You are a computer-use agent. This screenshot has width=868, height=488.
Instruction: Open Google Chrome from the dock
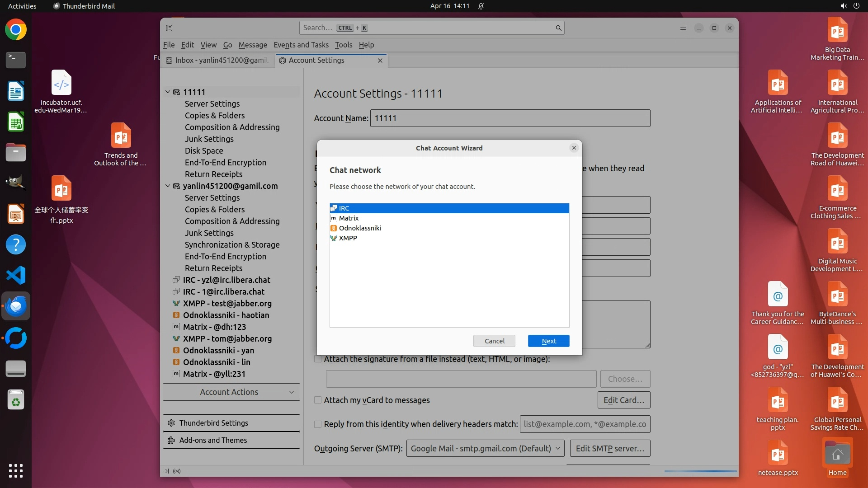(16, 30)
